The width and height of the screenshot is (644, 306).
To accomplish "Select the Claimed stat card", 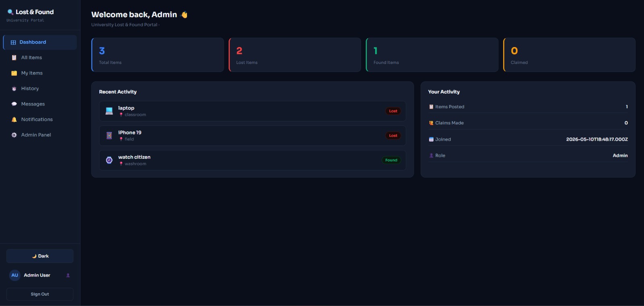I will pos(569,55).
